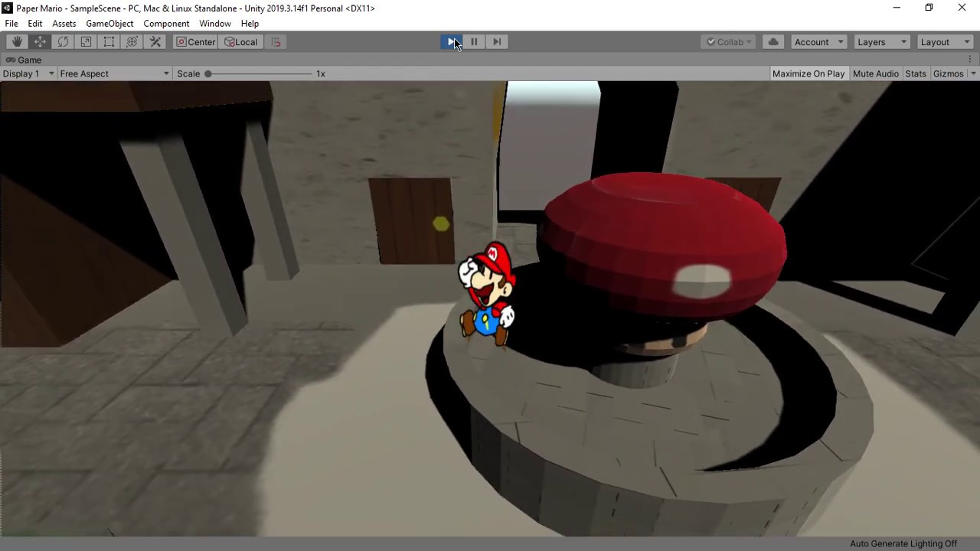Open the Help menu
980x551 pixels.
250,24
